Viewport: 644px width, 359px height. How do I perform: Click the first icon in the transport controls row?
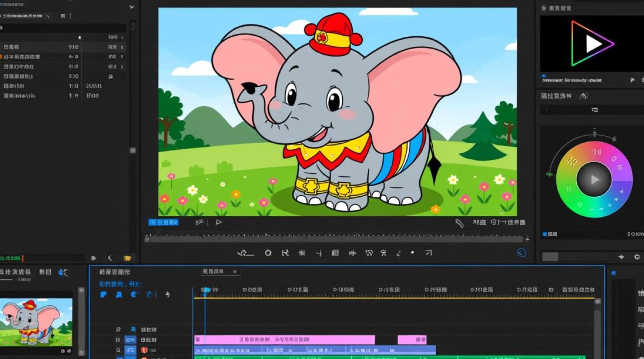click(x=245, y=253)
